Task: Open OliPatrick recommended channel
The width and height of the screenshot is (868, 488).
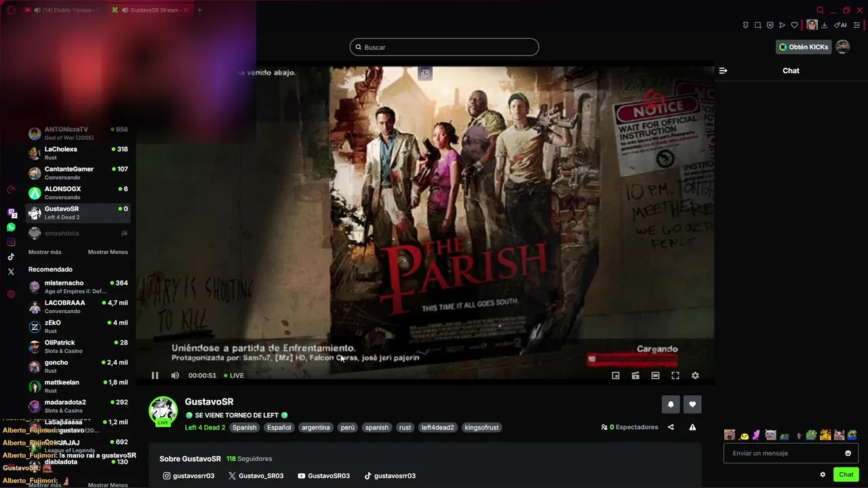Action: (78, 346)
